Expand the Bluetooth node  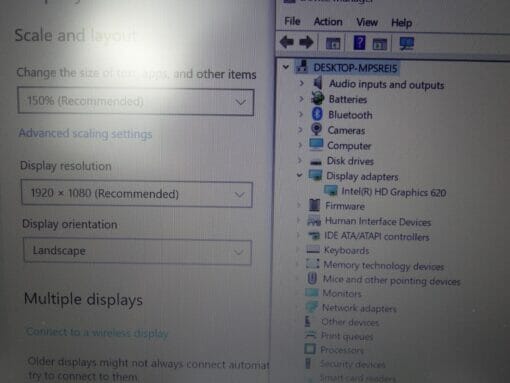[x=301, y=114]
